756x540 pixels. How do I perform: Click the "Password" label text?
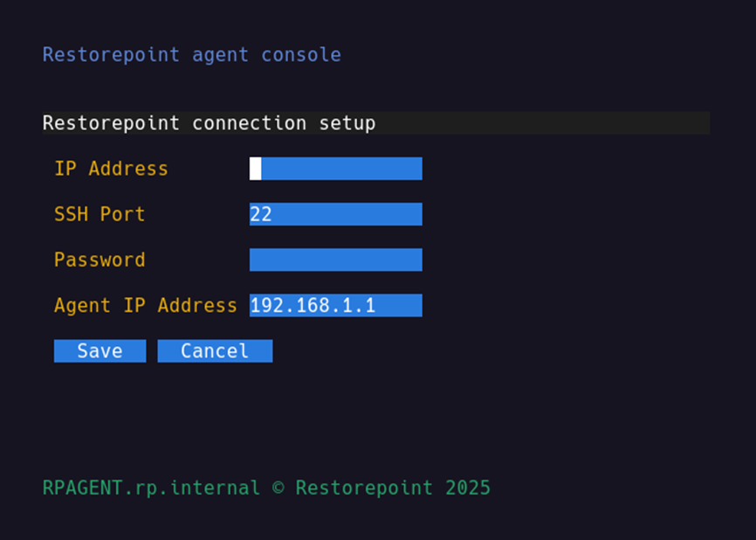click(100, 260)
